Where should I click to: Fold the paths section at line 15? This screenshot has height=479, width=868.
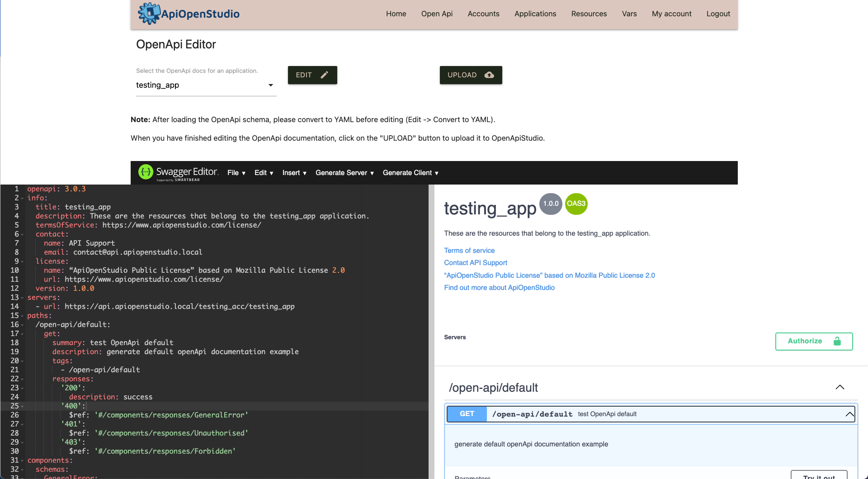point(22,316)
